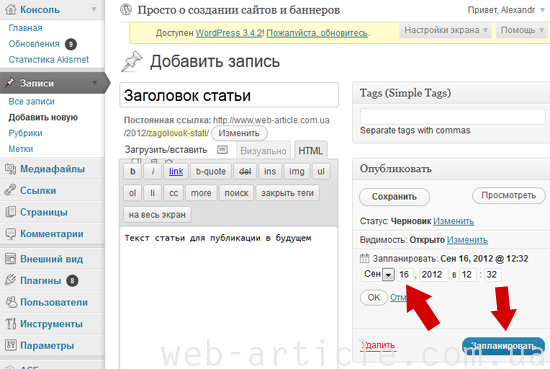Click the Параметры settings icon

(11, 345)
